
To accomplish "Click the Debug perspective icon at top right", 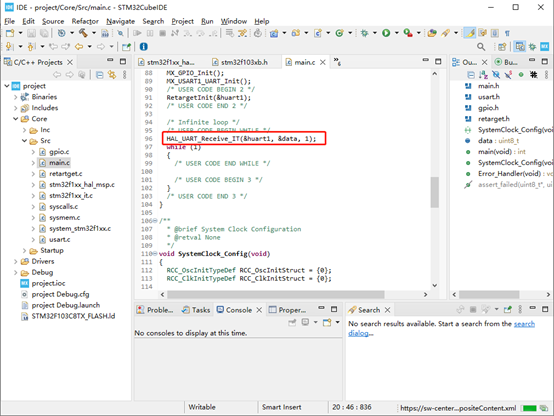I will point(532,47).
